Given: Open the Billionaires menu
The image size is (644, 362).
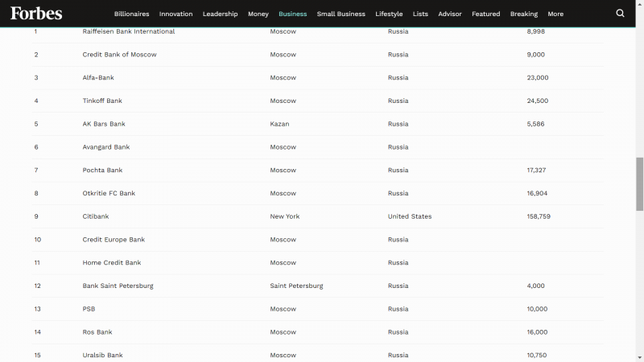Looking at the screenshot, I should [x=131, y=14].
